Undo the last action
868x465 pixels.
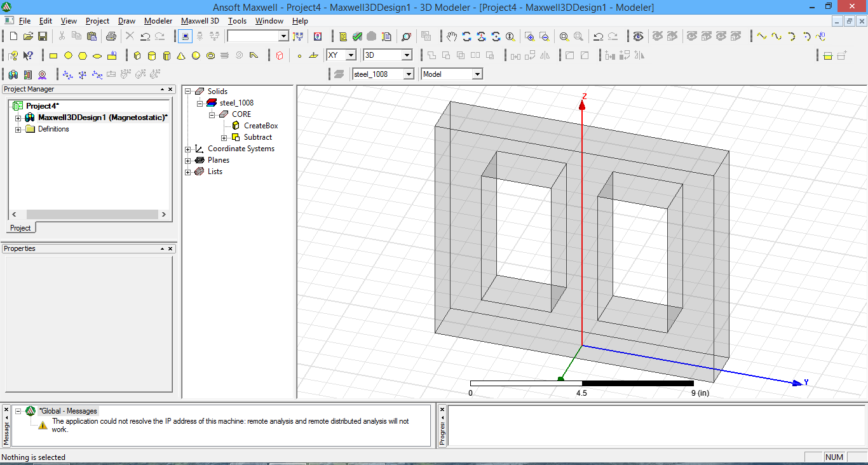(x=146, y=36)
